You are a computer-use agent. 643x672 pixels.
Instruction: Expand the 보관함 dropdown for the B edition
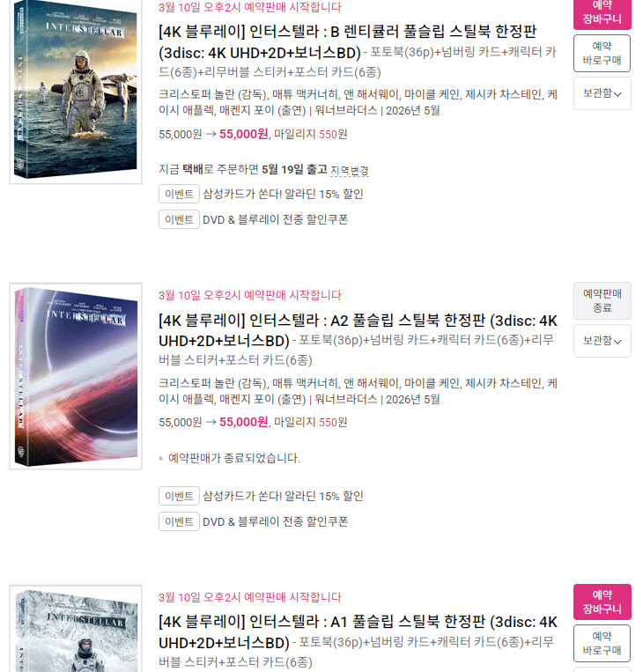(602, 93)
